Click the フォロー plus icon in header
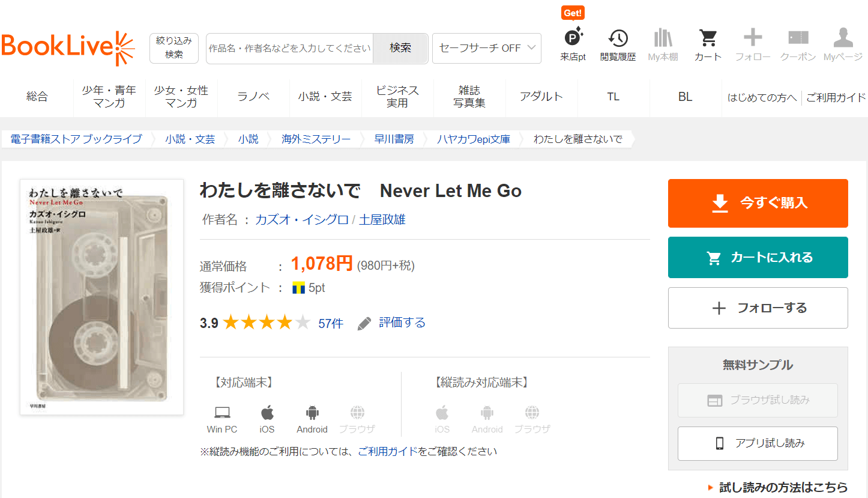 pos(753,38)
